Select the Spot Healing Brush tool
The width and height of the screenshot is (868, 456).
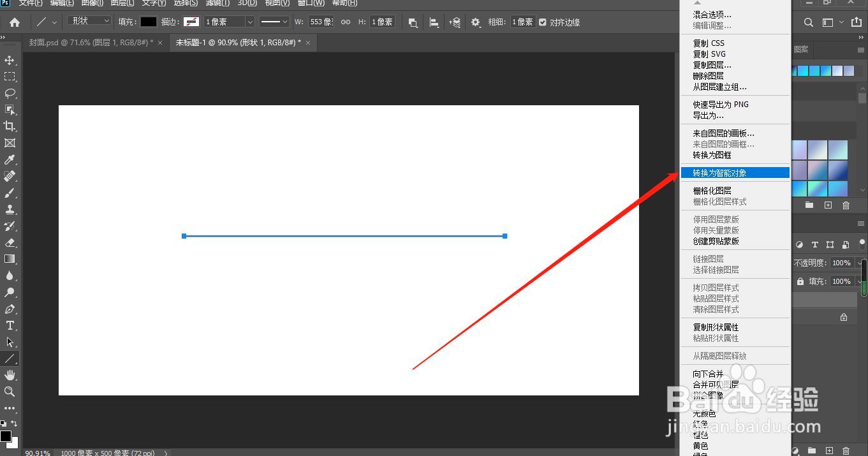[10, 176]
